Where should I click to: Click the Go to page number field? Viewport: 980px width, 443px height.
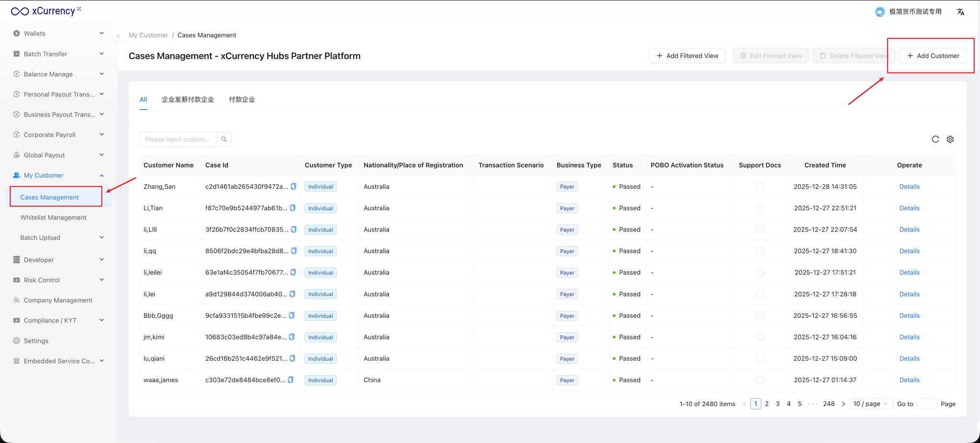tap(926, 404)
